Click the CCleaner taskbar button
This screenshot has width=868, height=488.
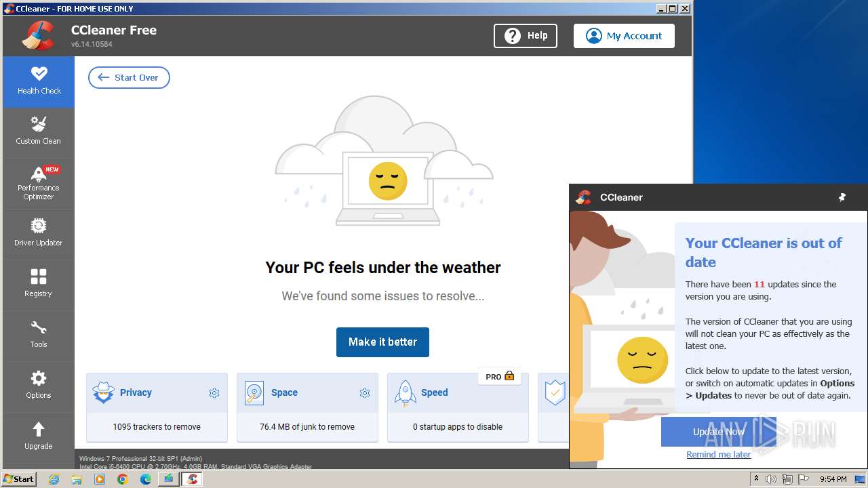point(192,479)
